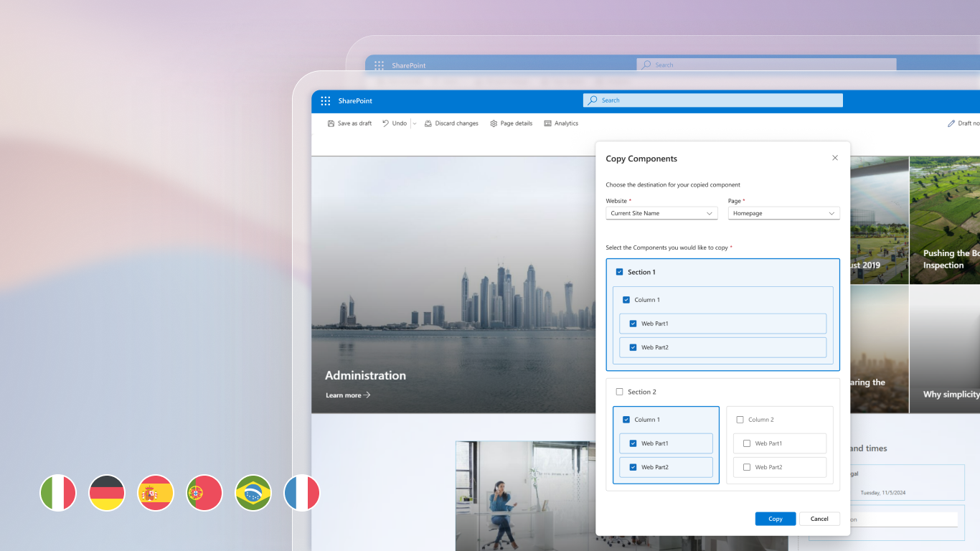Open the Page dropdown Homepage

[x=783, y=213]
